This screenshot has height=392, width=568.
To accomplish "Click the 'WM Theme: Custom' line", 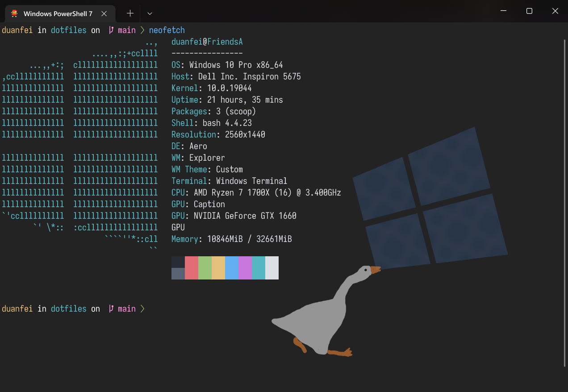I will coord(207,170).
